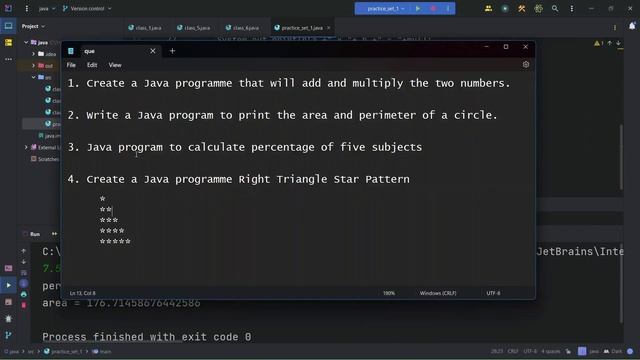This screenshot has width=640, height=360.
Task: Open editor tabs more options menu
Action: point(615,28)
